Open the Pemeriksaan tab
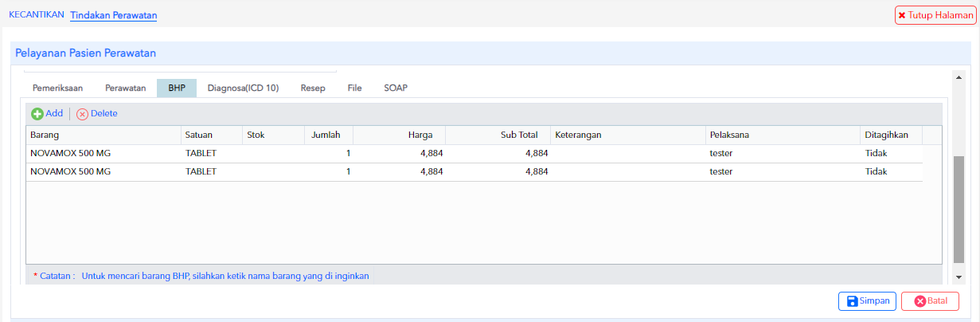The height and width of the screenshot is (322, 980). 57,88
